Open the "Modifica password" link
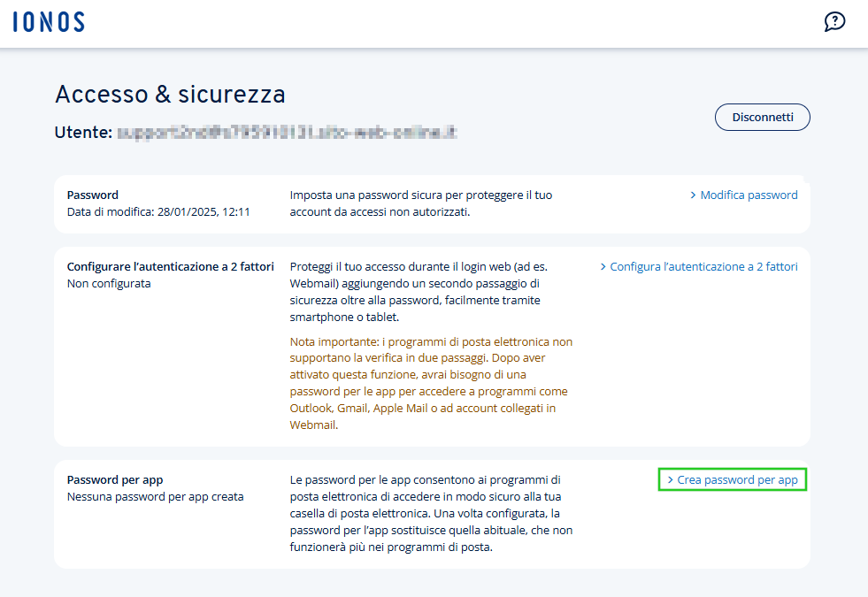This screenshot has height=597, width=868. pos(749,195)
